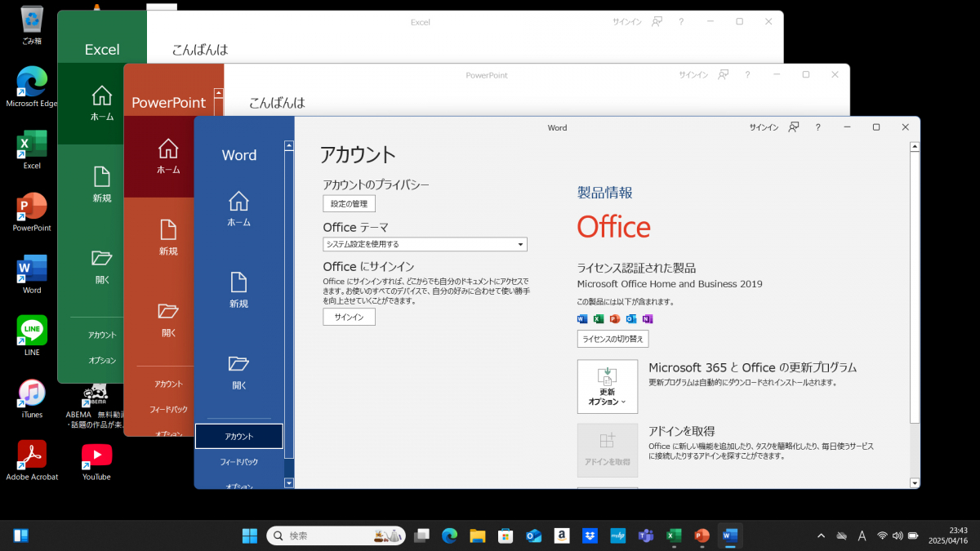
Task: Open the Wi-Fi network icon in the tray
Action: (x=882, y=535)
